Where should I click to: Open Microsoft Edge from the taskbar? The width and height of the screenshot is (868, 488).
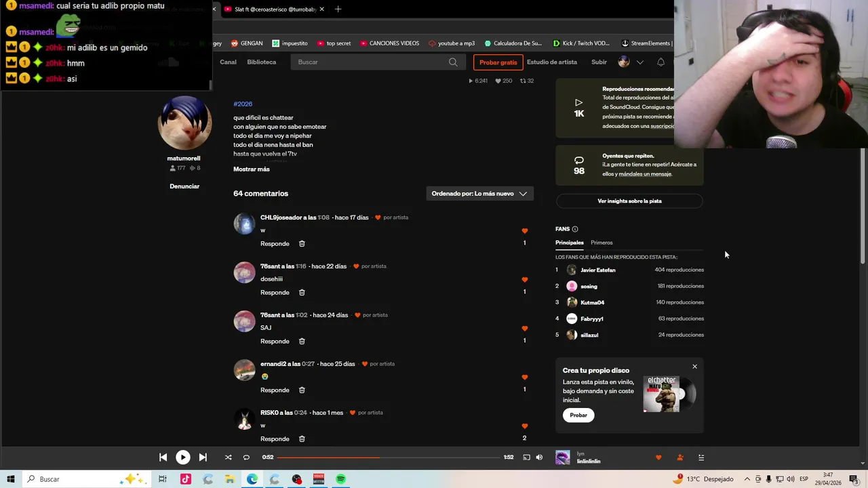(x=252, y=479)
